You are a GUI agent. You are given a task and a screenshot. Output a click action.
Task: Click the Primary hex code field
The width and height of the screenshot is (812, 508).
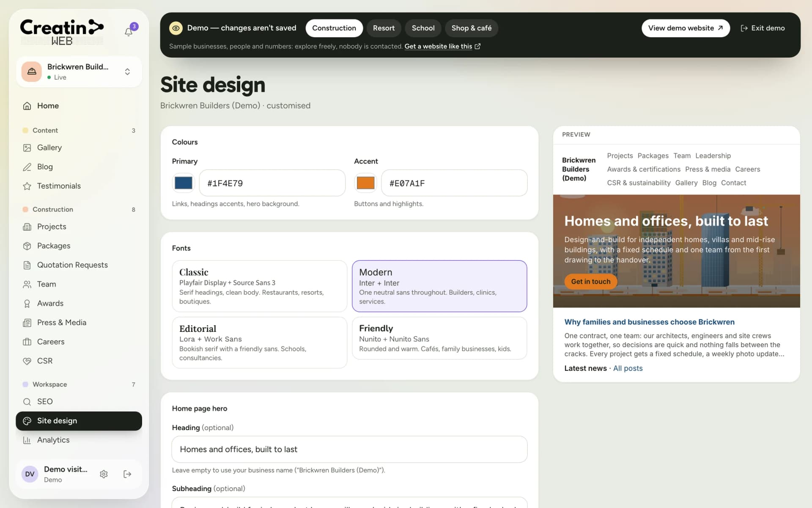tap(272, 183)
